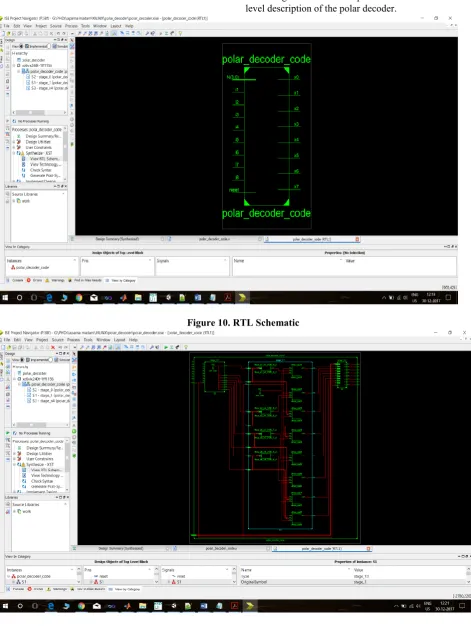Click light bulb icon in lower toolbar

(186, 347)
